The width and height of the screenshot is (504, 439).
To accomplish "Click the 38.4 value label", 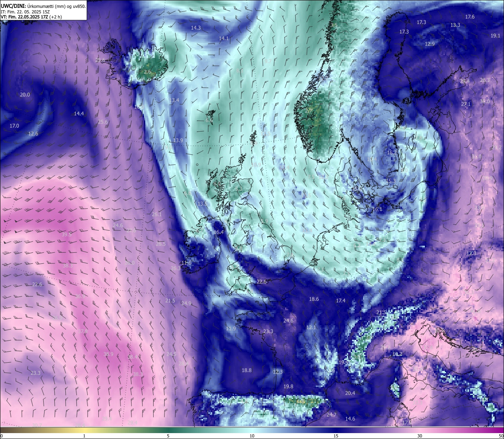I will pyautogui.click(x=133, y=357).
